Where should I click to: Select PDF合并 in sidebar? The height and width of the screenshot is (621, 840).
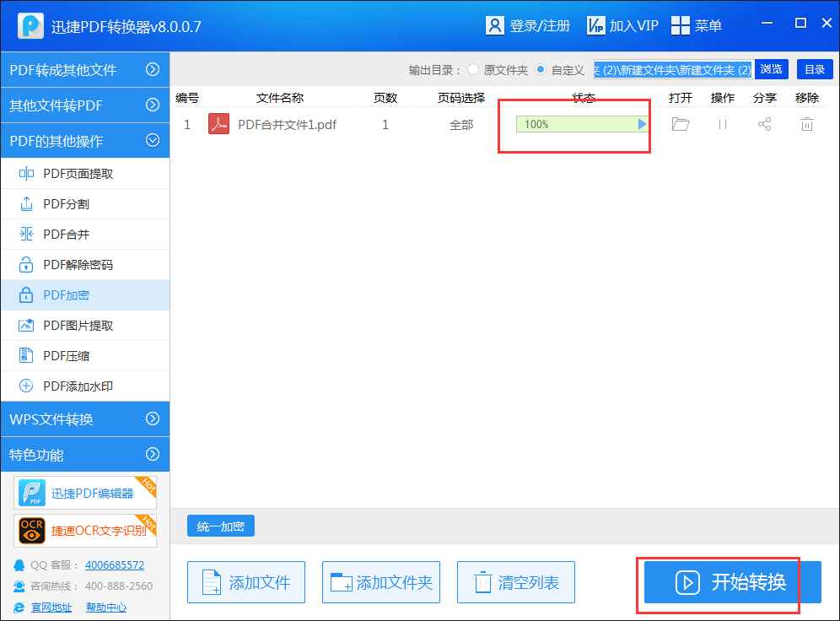(85, 235)
